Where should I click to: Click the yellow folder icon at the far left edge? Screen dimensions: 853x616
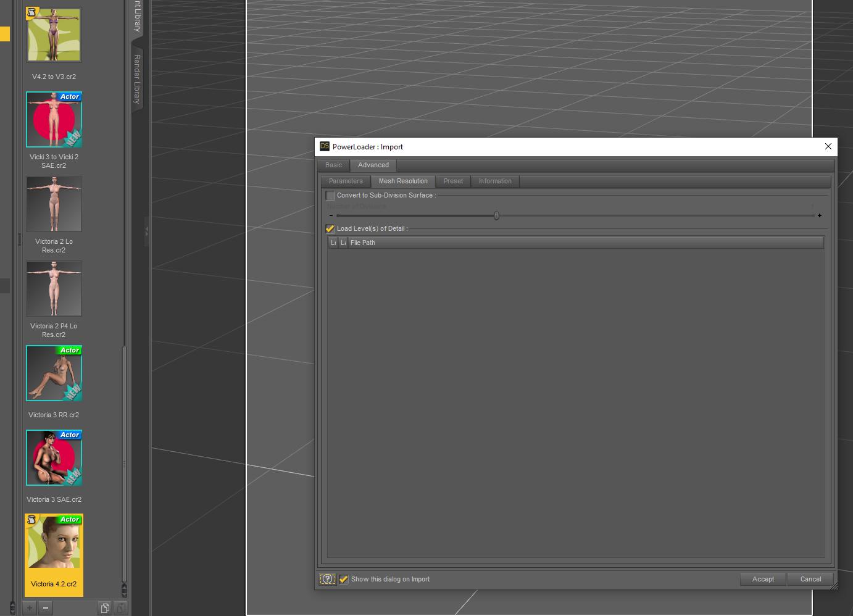tap(5, 34)
